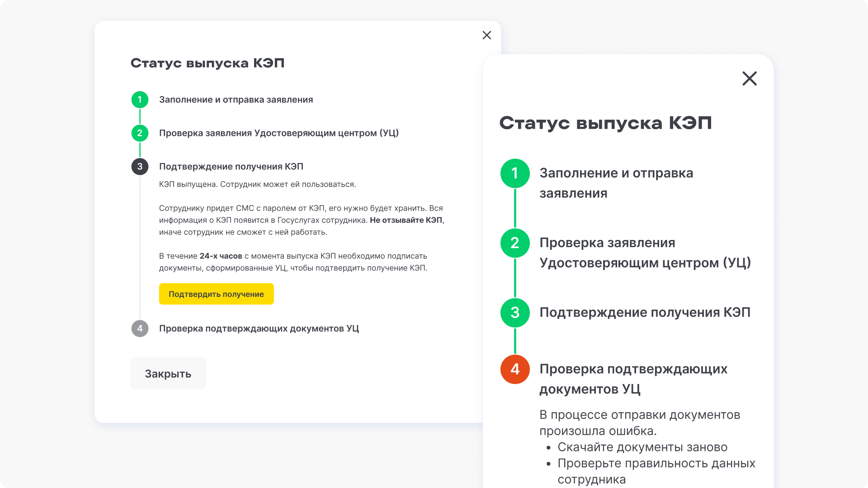Click 'Проверка заявления Удостоверяющим центром (УЦ)' text
The image size is (868, 488).
279,133
